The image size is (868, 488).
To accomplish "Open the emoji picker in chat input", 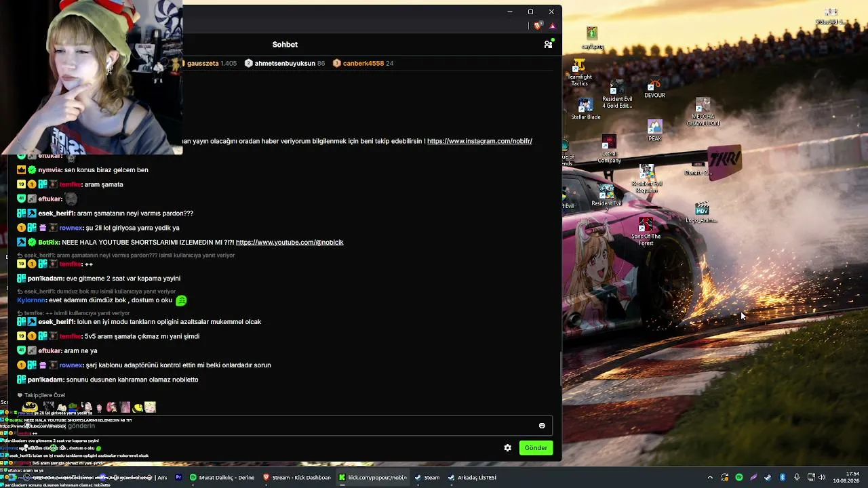I will point(542,426).
